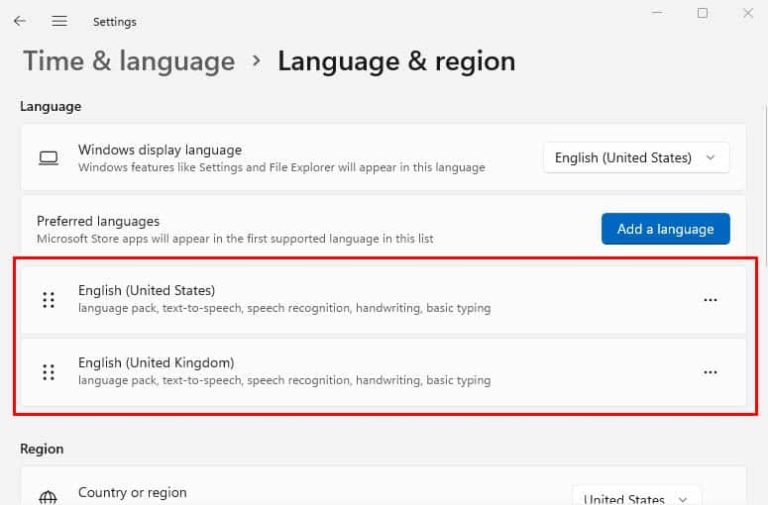Maximize the Settings window
The height and width of the screenshot is (505, 768).
pos(702,14)
